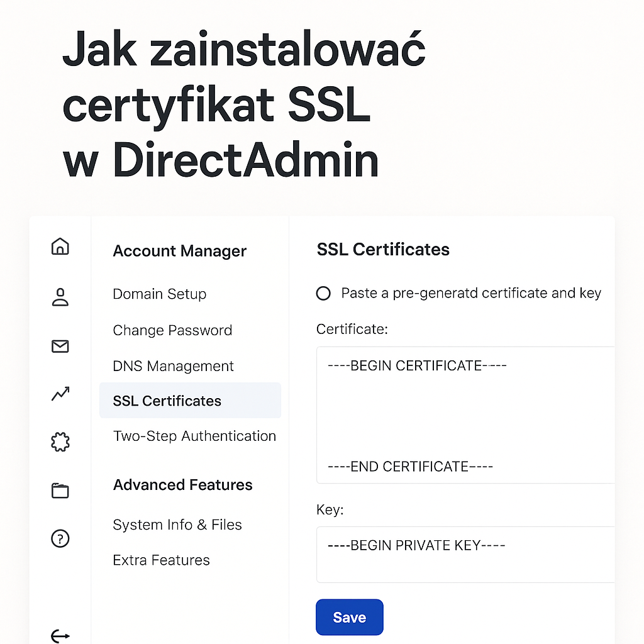The image size is (644, 644).
Task: Open the email envelope icon
Action: (60, 346)
